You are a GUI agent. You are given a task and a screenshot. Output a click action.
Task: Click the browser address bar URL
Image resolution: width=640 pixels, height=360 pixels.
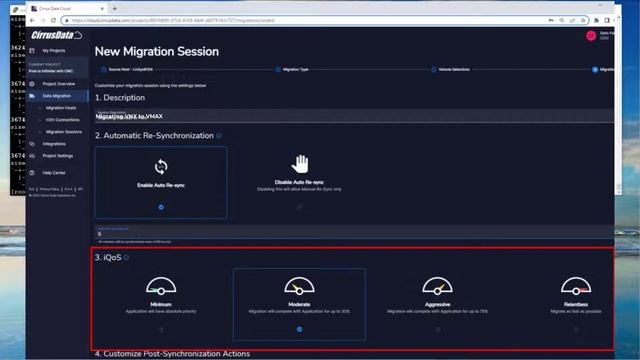pyautogui.click(x=173, y=20)
